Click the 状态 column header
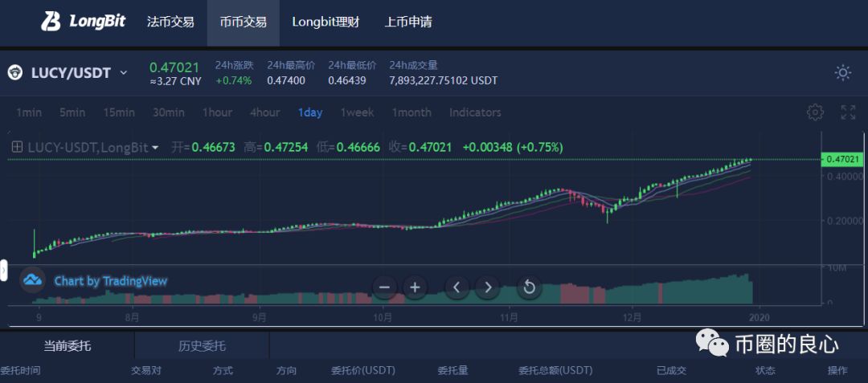 765,370
